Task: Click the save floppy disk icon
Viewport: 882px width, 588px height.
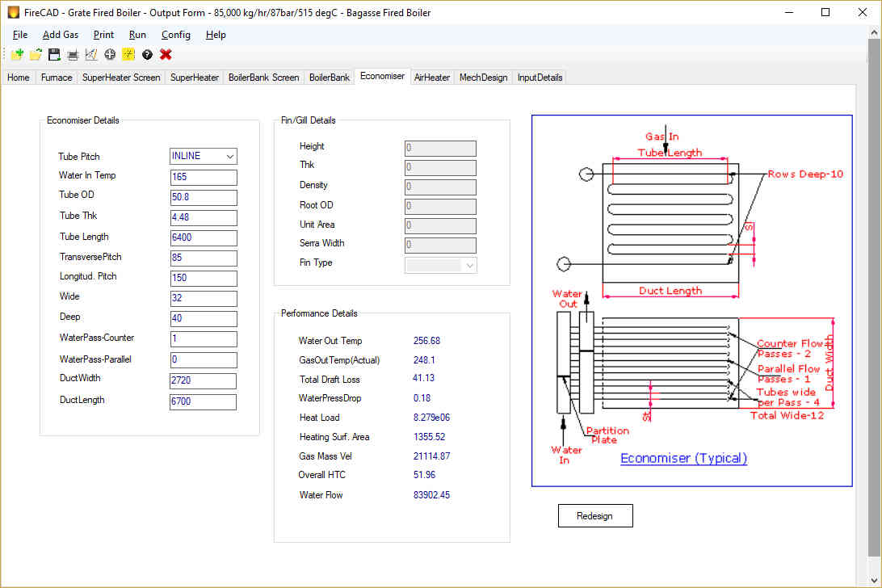Action: [54, 55]
